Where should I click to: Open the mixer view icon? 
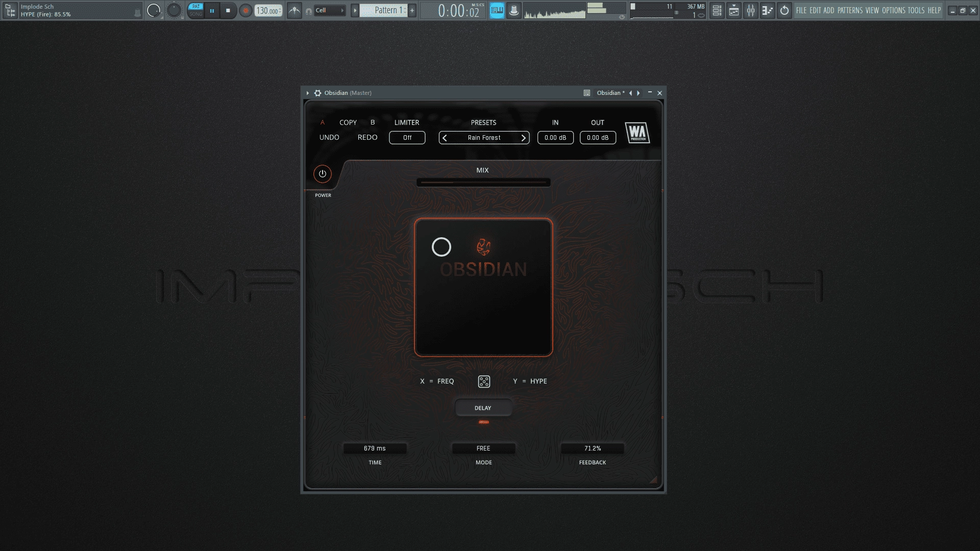tap(751, 10)
